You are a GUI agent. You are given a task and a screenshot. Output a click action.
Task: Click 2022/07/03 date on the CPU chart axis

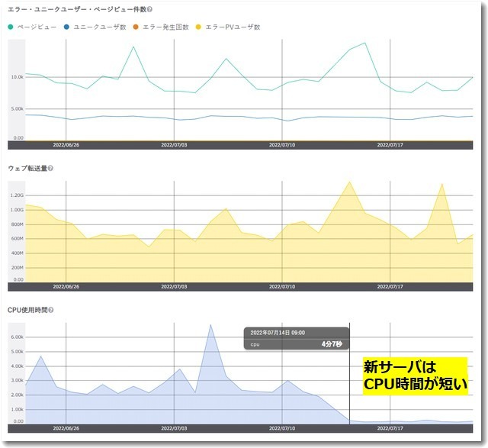click(175, 429)
